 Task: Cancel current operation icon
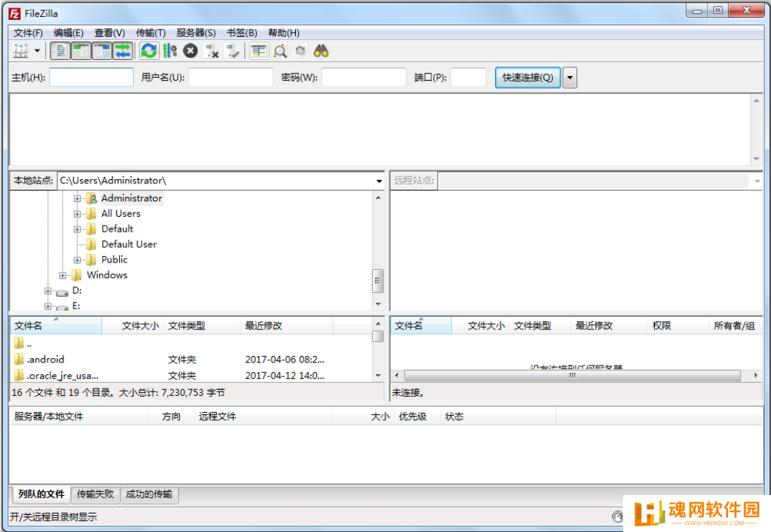coord(190,50)
